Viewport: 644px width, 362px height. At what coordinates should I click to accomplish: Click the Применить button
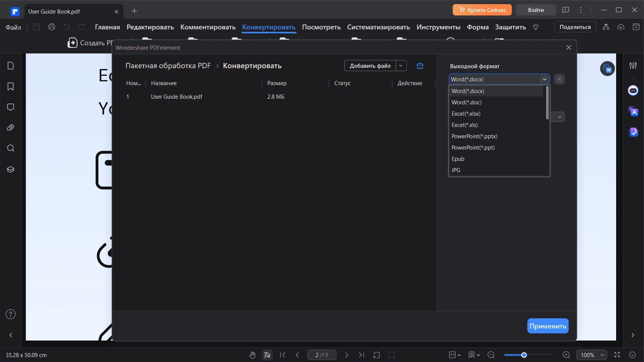coord(548,326)
